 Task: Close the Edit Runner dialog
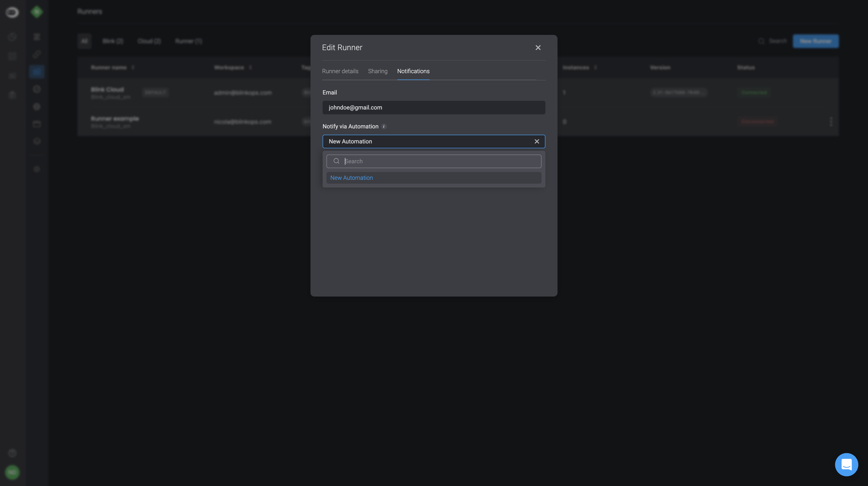click(x=538, y=47)
